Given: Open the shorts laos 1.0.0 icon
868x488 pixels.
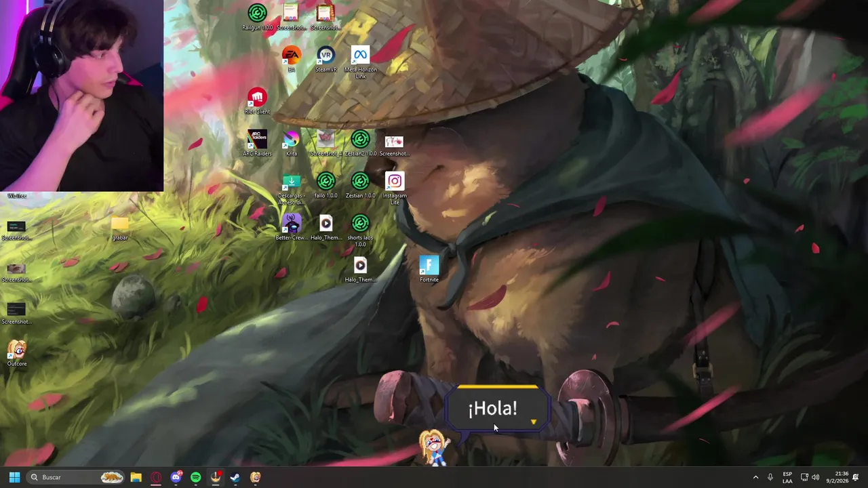Looking at the screenshot, I should point(360,230).
